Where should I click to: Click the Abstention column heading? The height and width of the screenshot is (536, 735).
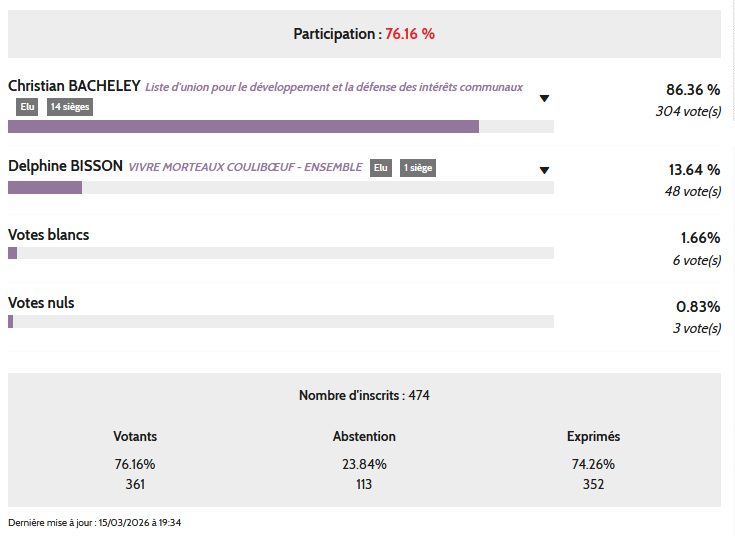364,436
